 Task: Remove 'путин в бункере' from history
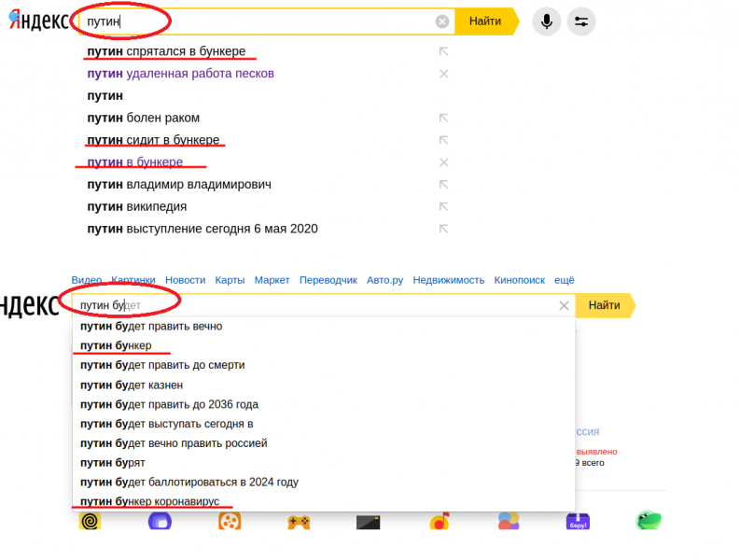pos(443,162)
